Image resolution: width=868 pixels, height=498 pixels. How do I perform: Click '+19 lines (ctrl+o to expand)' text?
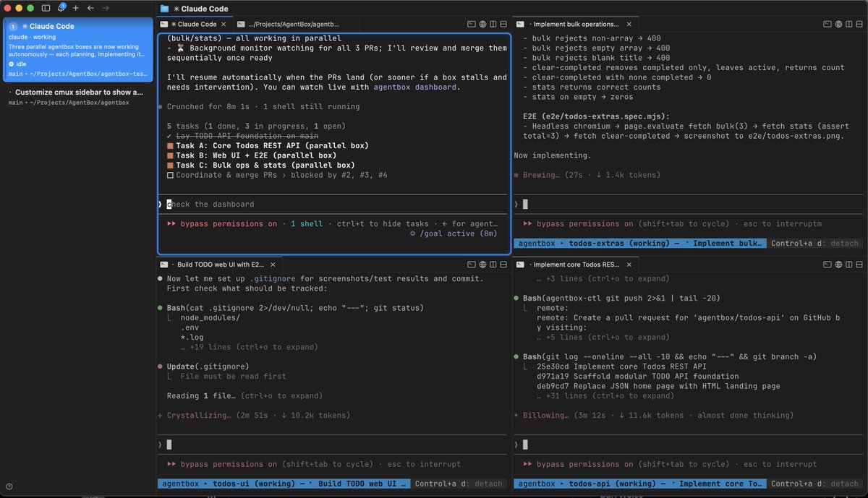tap(250, 347)
